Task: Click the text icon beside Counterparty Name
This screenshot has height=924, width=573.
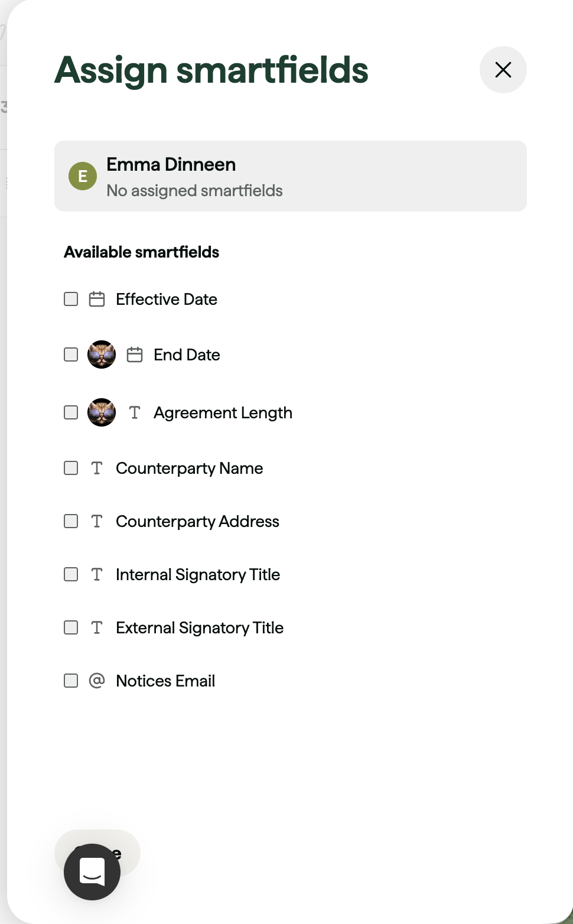Action: 97,468
